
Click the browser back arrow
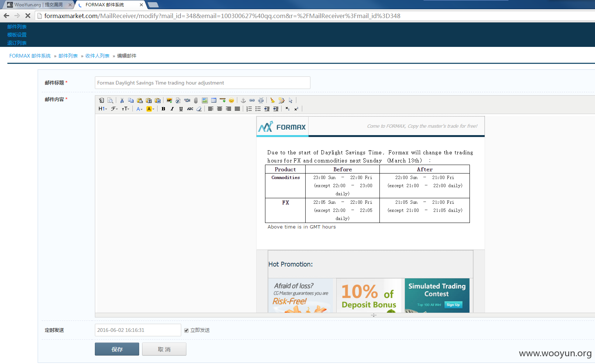[x=6, y=16]
